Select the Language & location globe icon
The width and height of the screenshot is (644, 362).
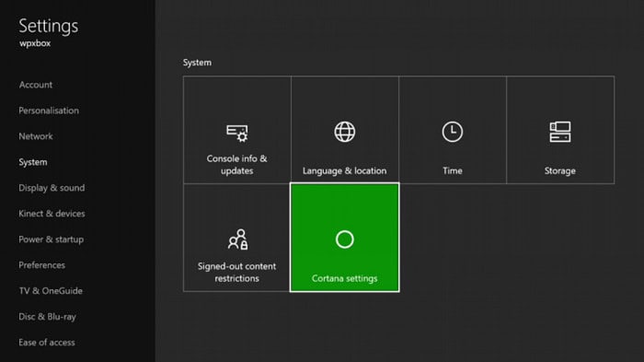(345, 132)
